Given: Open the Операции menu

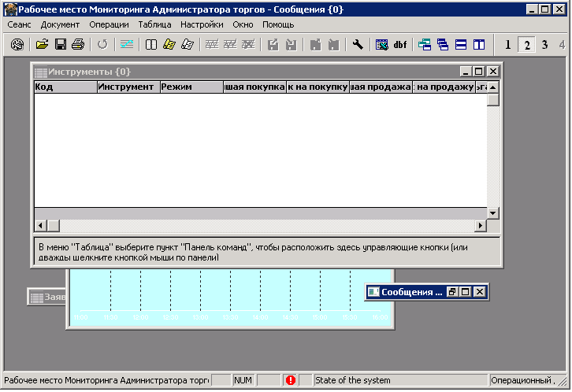Looking at the screenshot, I should coord(109,24).
